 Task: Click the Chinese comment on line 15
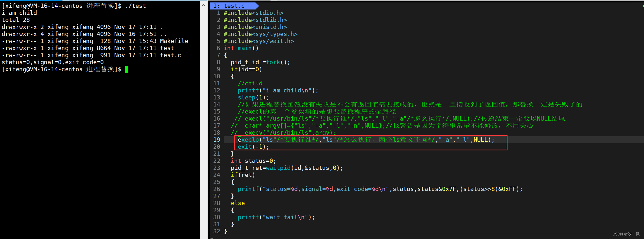[x=317, y=112]
